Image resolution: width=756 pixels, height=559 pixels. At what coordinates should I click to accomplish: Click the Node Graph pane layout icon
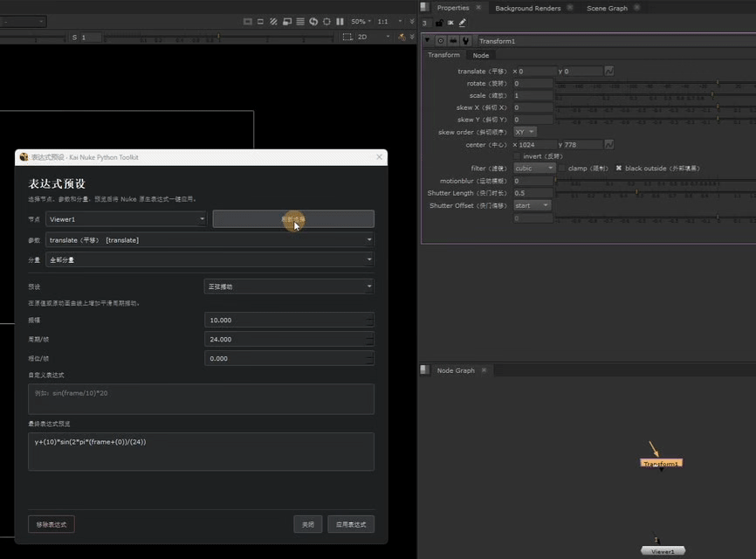tap(424, 370)
